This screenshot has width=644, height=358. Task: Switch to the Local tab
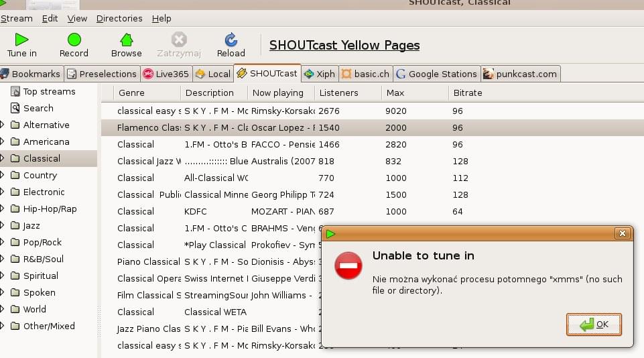tap(212, 74)
